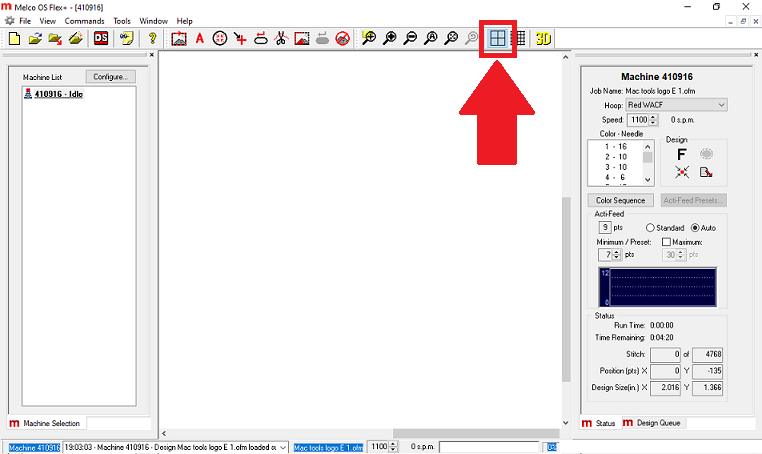Select the Machine Selection tab

(x=45, y=423)
